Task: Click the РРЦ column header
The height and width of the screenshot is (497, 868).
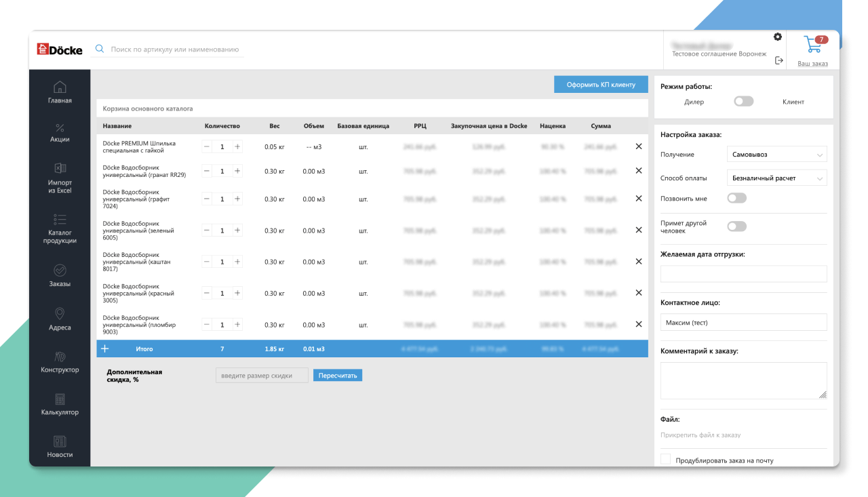Action: pos(420,126)
